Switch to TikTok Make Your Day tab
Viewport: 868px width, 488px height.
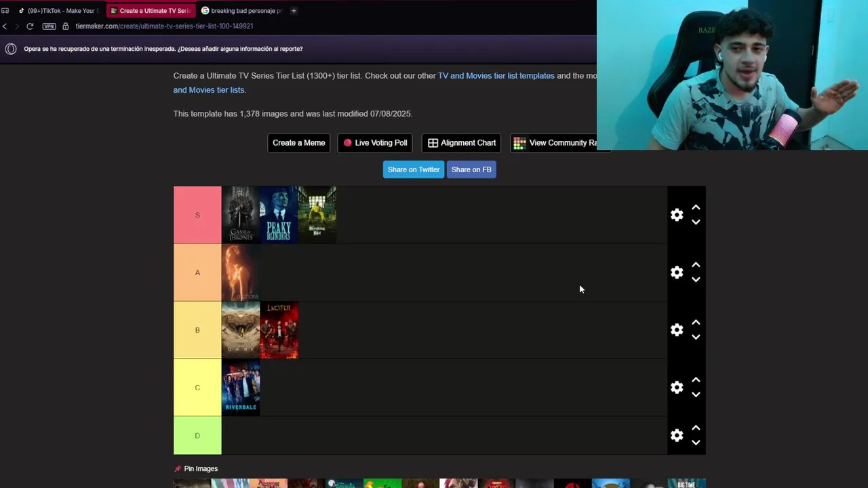point(58,11)
